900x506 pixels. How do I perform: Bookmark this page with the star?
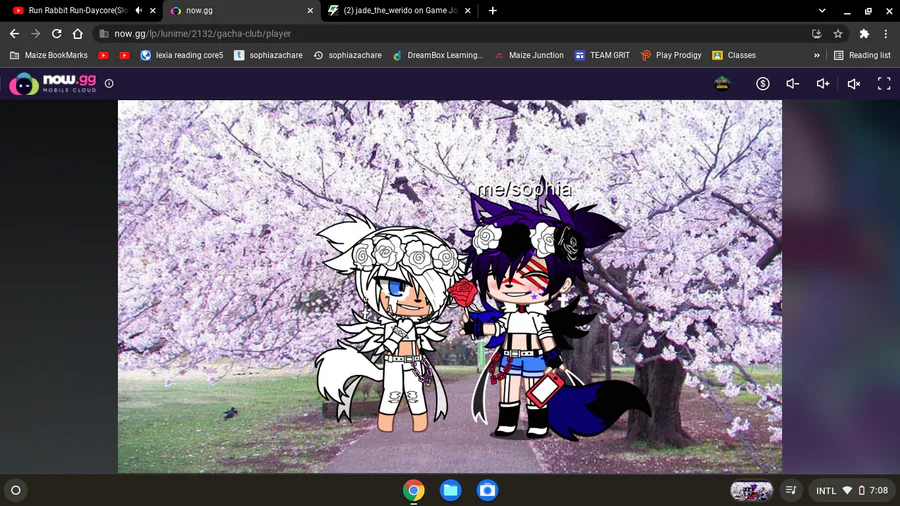pyautogui.click(x=838, y=34)
